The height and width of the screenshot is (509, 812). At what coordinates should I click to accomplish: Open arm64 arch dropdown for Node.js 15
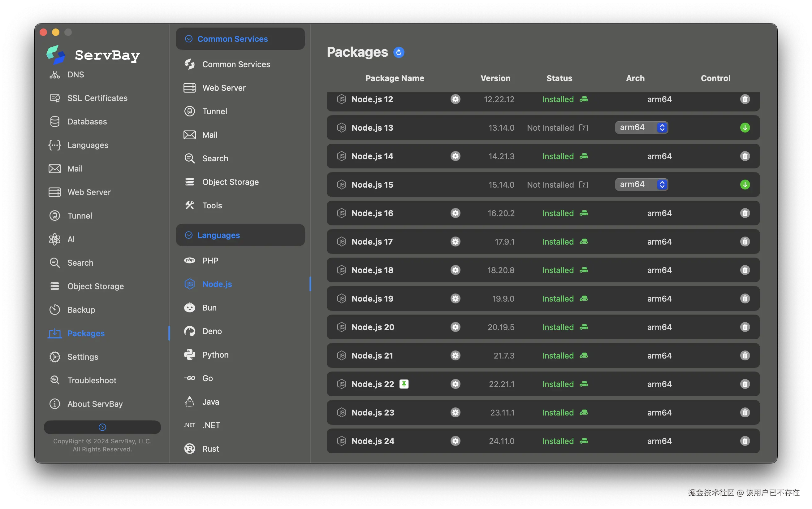(x=641, y=185)
